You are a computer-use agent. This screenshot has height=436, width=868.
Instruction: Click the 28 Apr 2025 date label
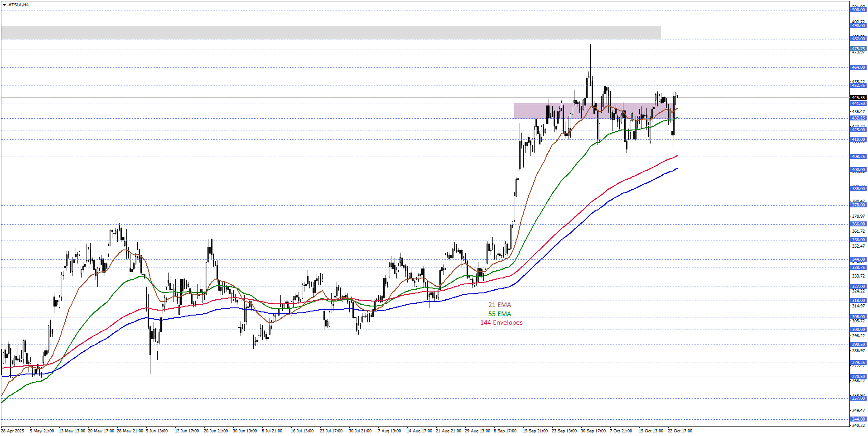pos(12,431)
